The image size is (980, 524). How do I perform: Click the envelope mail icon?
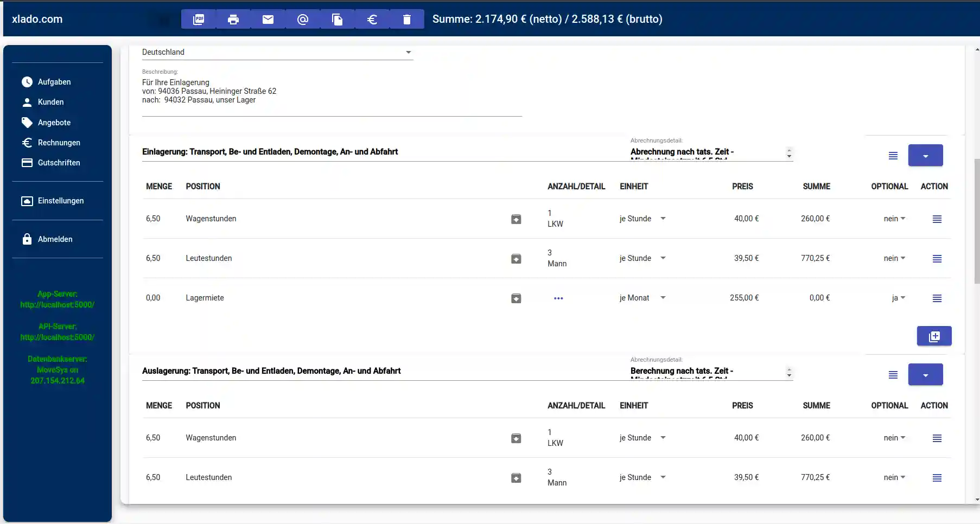pos(268,20)
